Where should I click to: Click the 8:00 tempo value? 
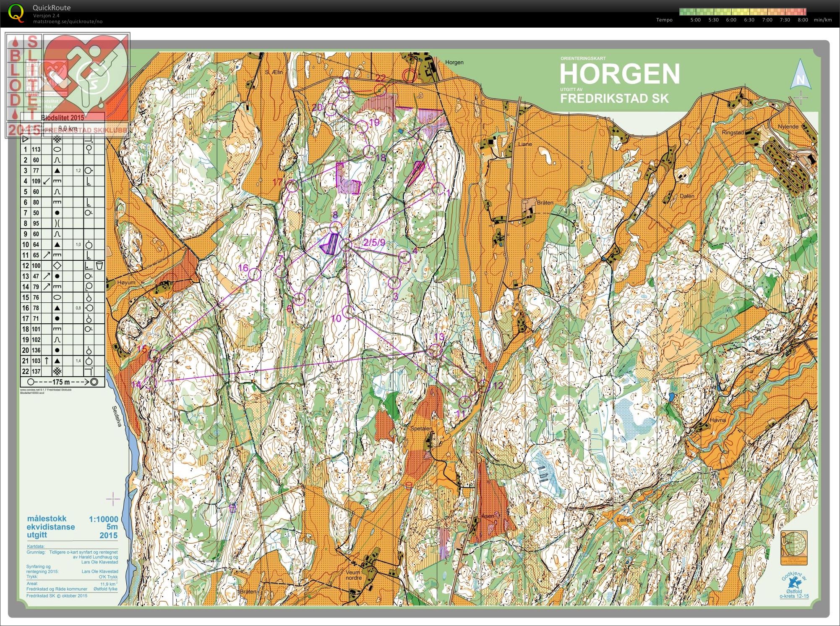[803, 20]
